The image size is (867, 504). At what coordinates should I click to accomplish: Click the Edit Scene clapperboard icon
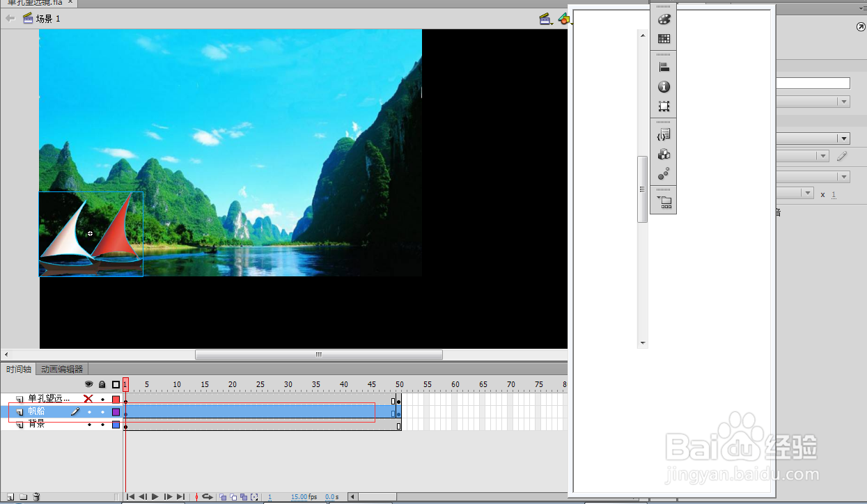[546, 19]
